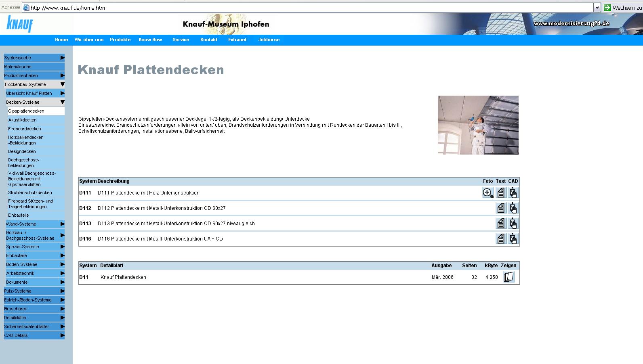Open the CAD icon for D112
Image resolution: width=643 pixels, height=364 pixels.
[x=513, y=208]
